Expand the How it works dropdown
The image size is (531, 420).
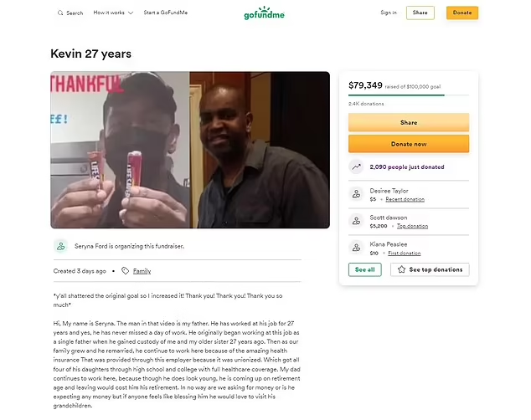click(113, 13)
